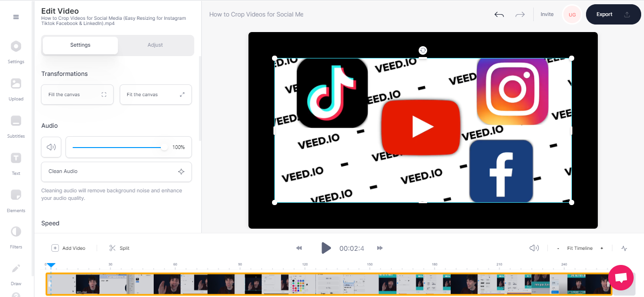This screenshot has height=297, width=644.
Task: Switch to the Settings tab
Action: tap(80, 45)
